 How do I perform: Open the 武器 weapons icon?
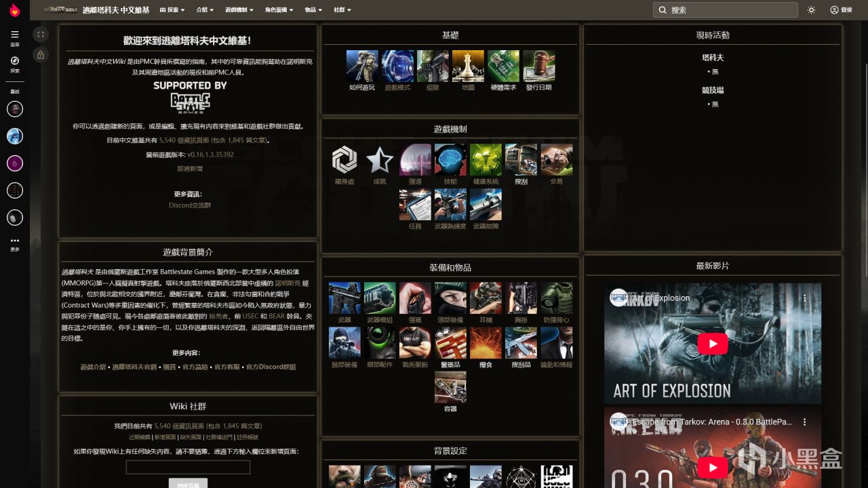click(x=344, y=298)
